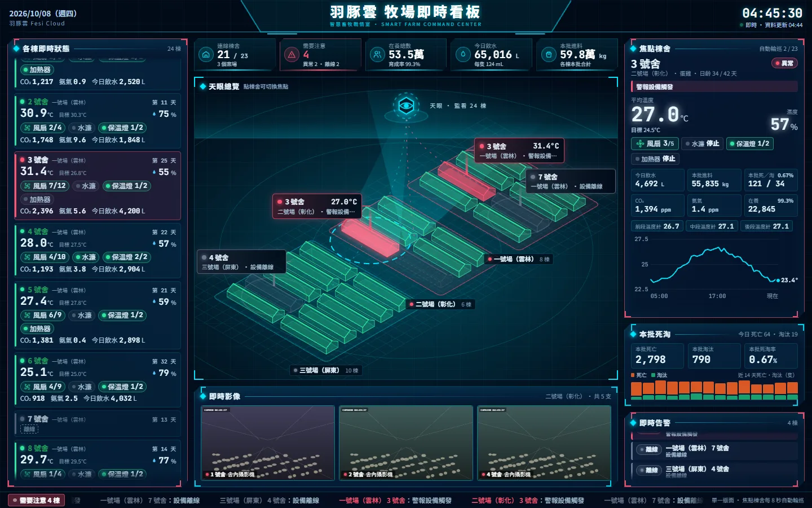
Task: Toggle focus panel 保溫燈 1/2 chip
Action: [750, 143]
